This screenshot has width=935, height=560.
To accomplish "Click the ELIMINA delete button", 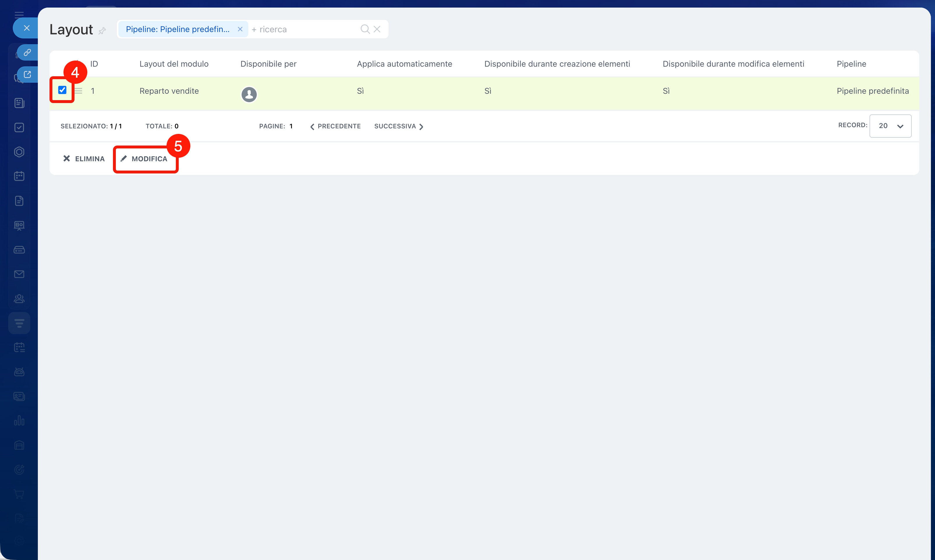I will pos(84,159).
